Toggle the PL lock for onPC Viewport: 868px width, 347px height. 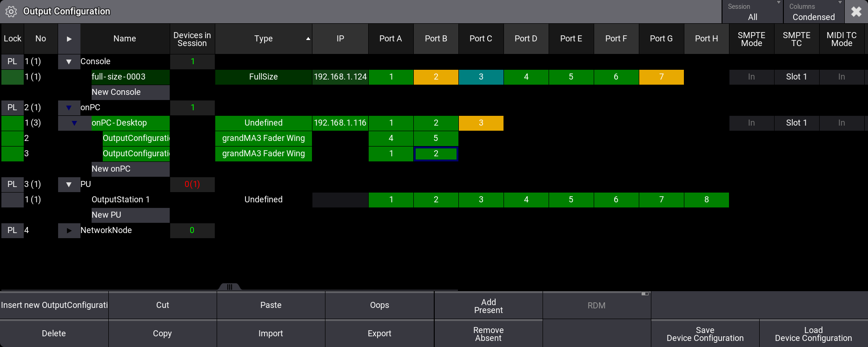pos(12,107)
